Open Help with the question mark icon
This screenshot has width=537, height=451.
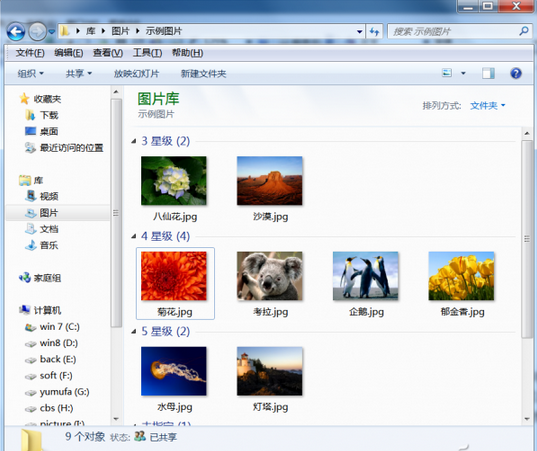(x=516, y=73)
